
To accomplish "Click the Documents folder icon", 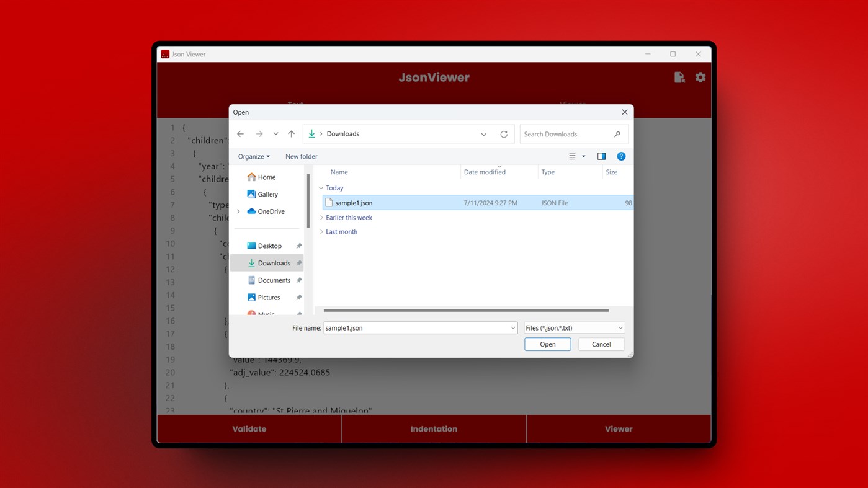I will tap(251, 280).
